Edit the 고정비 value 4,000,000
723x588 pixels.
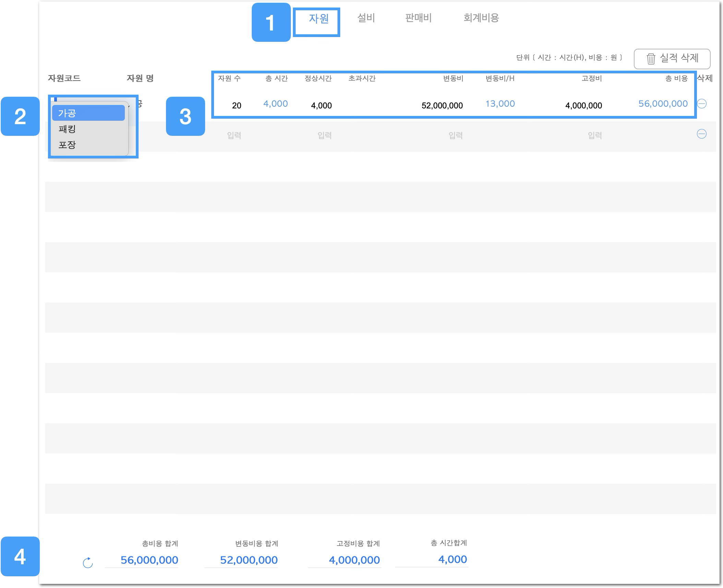[x=583, y=106]
